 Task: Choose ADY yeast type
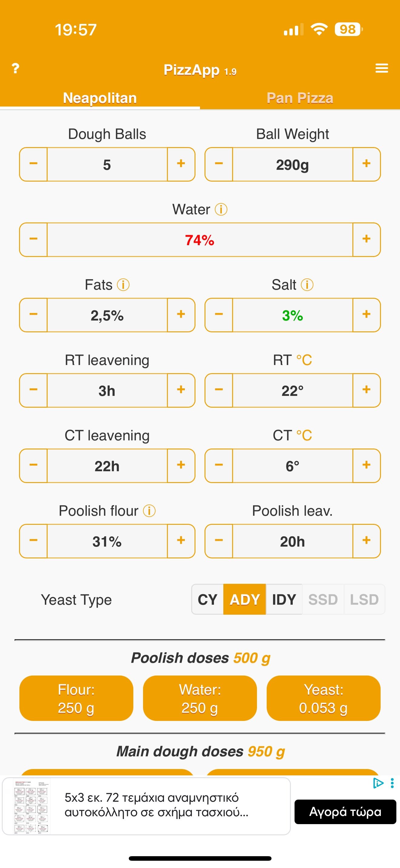(x=245, y=600)
